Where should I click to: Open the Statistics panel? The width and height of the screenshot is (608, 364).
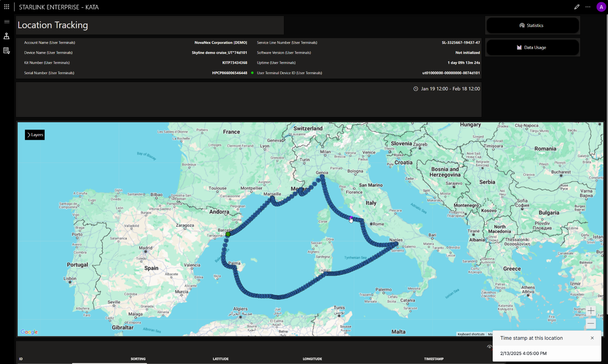(532, 25)
